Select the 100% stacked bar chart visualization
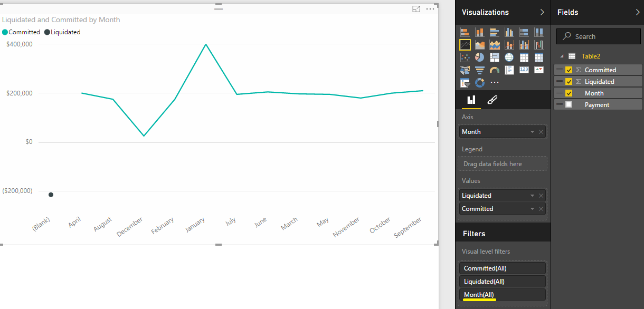 tap(524, 32)
